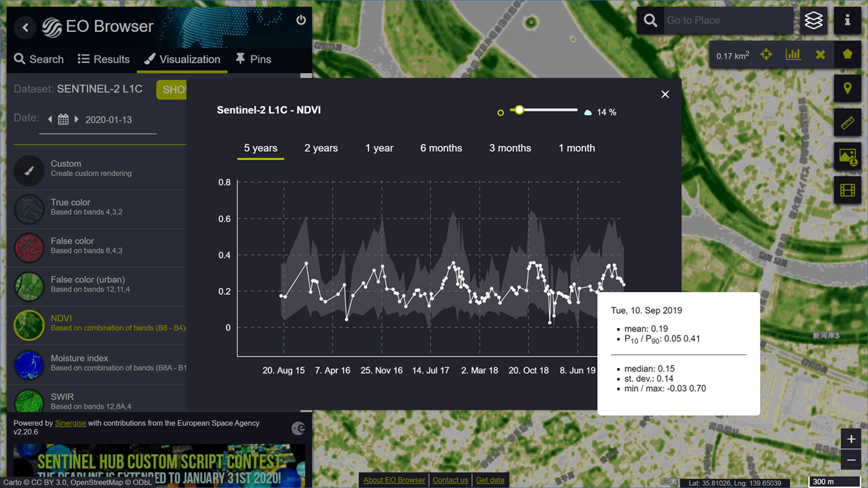This screenshot has width=868, height=488.
Task: Open the Visualization tab
Action: [182, 60]
